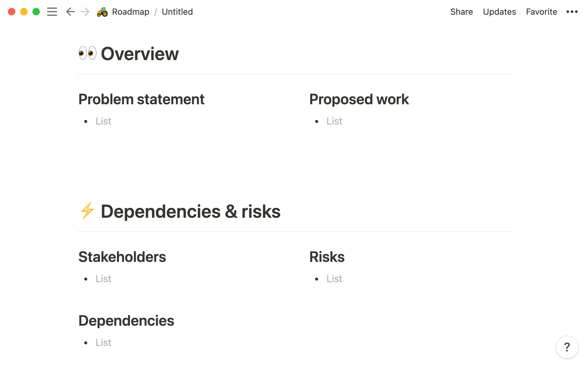Screen dimensions: 588x368
Task: Click the back navigation arrow
Action: click(70, 12)
